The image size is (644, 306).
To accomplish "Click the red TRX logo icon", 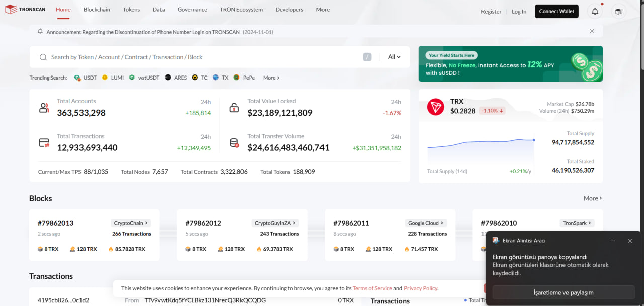I will 436,107.
